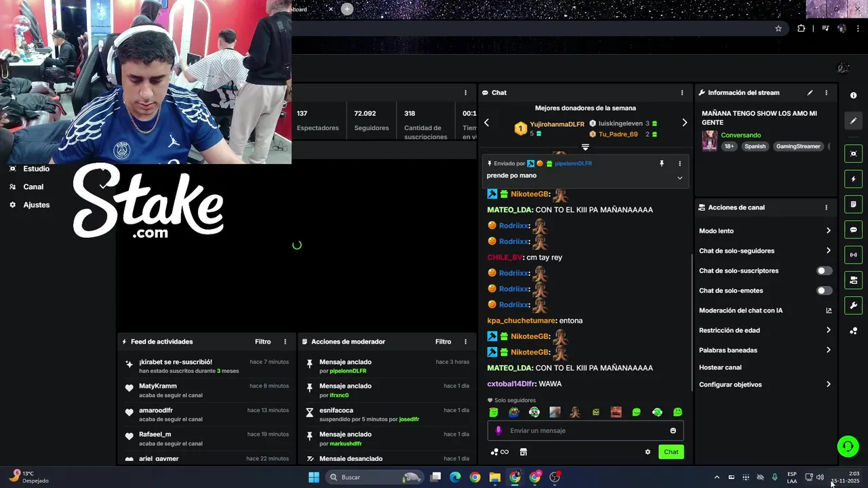
Task: Open Feed de actividades three-dot menu
Action: [x=285, y=342]
